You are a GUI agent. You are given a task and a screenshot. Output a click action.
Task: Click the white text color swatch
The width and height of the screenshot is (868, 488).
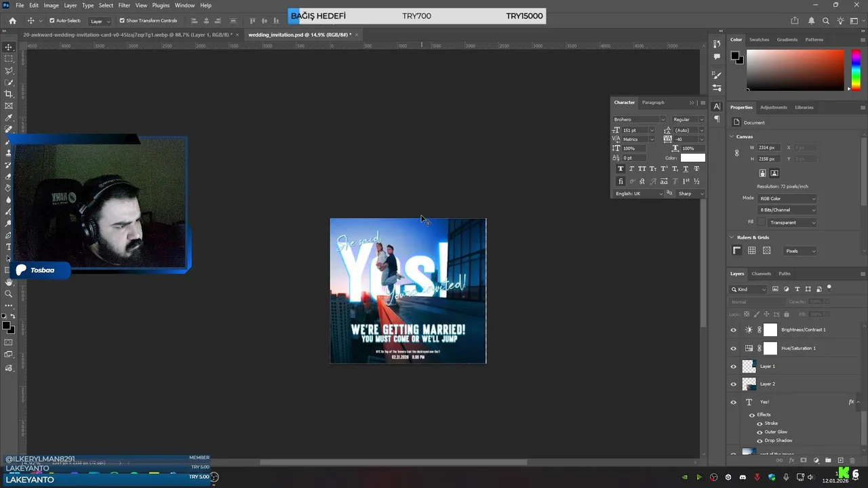(x=692, y=158)
